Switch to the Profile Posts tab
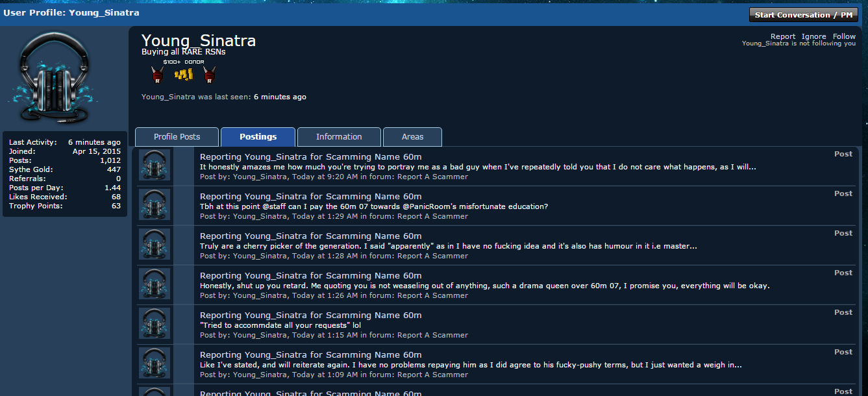 177,137
